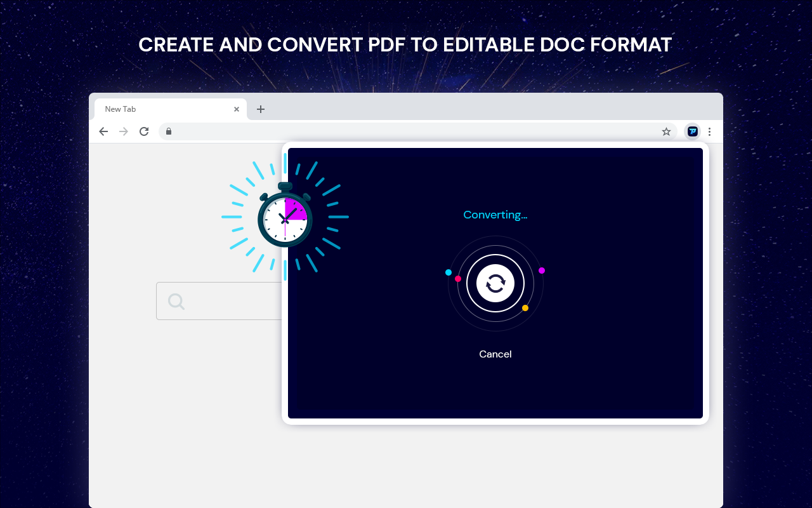Click the circular sync icon

[495, 283]
